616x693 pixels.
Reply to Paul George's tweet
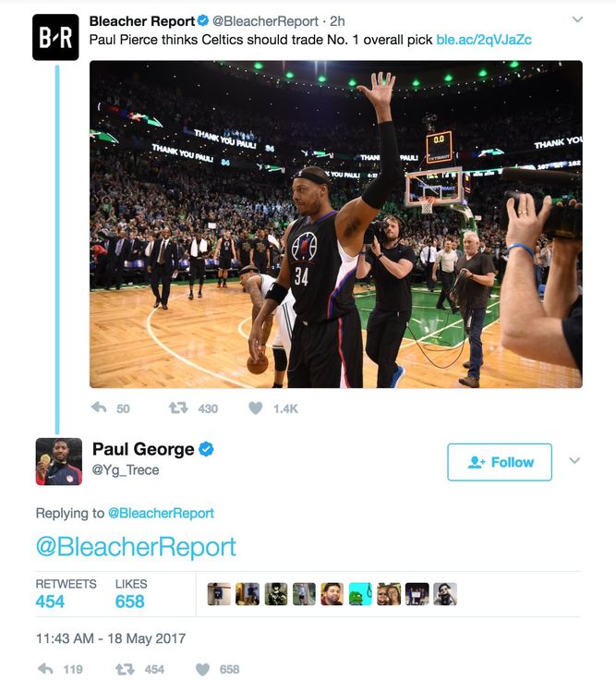[x=45, y=669]
